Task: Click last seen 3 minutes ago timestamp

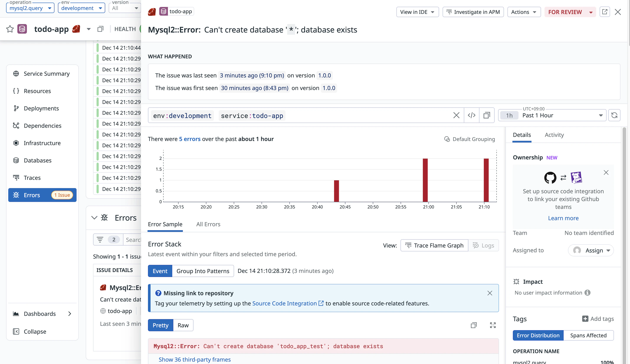Action: [252, 75]
